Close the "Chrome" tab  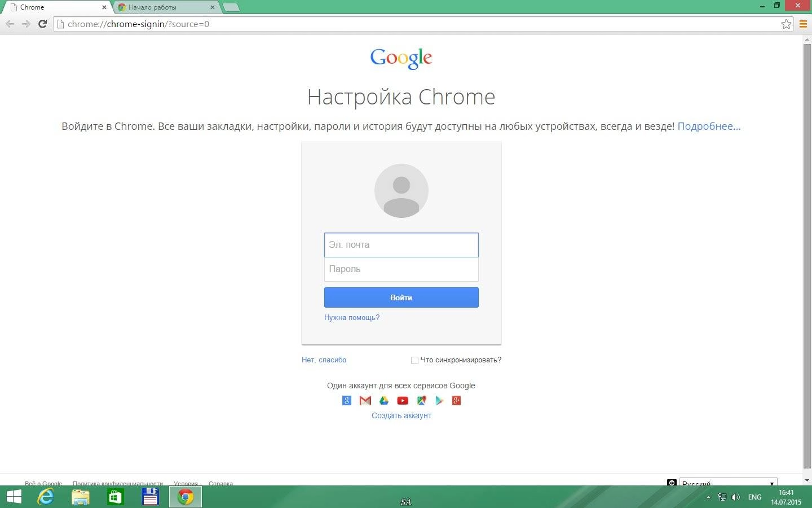(x=104, y=7)
